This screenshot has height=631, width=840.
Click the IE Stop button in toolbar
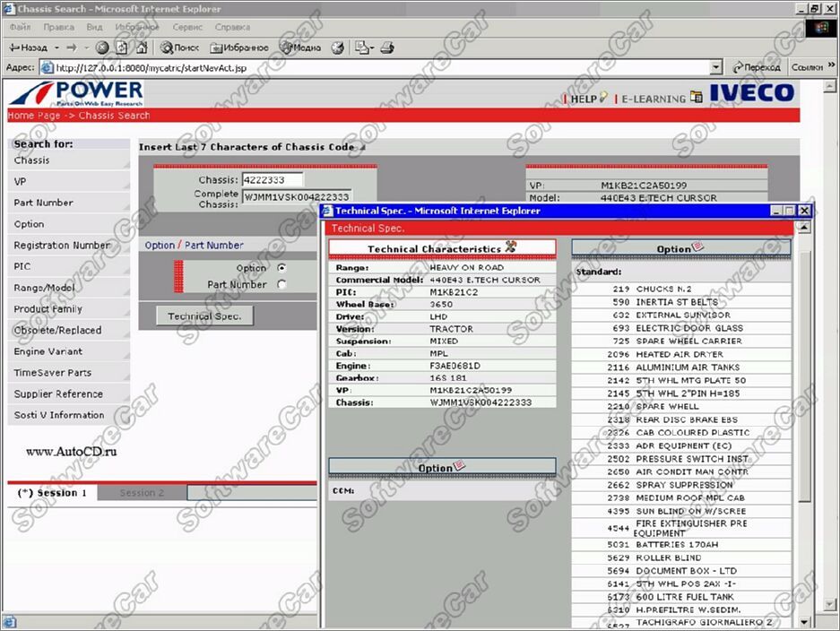pyautogui.click(x=102, y=48)
